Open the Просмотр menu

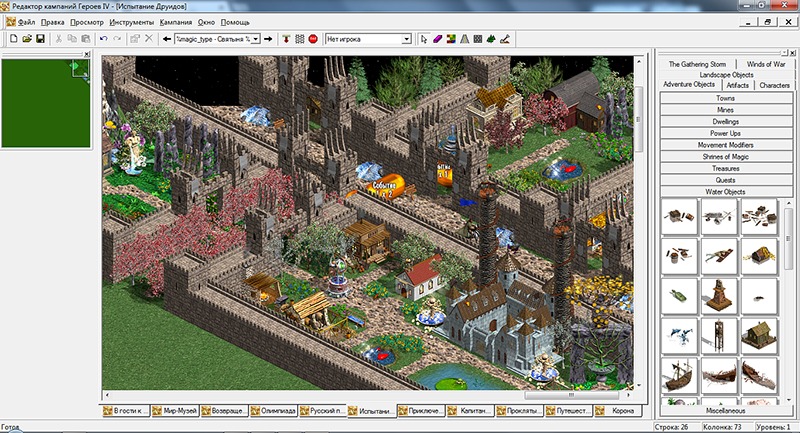87,22
